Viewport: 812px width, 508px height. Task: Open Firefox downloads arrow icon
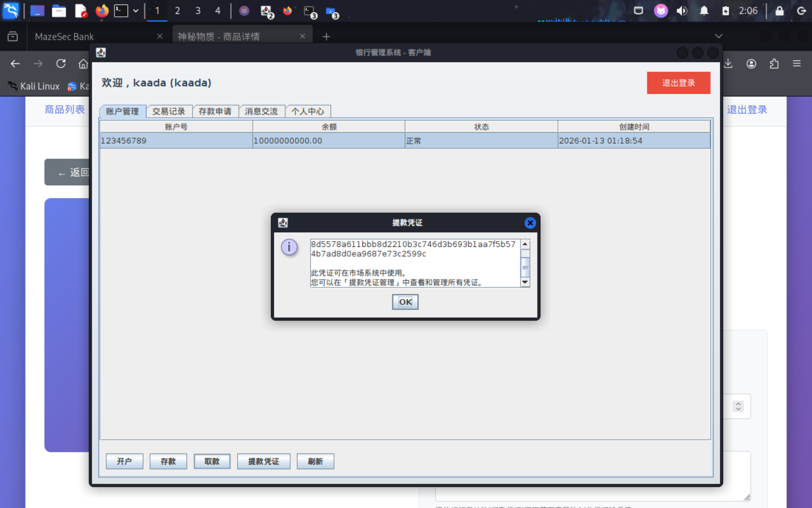pyautogui.click(x=728, y=64)
